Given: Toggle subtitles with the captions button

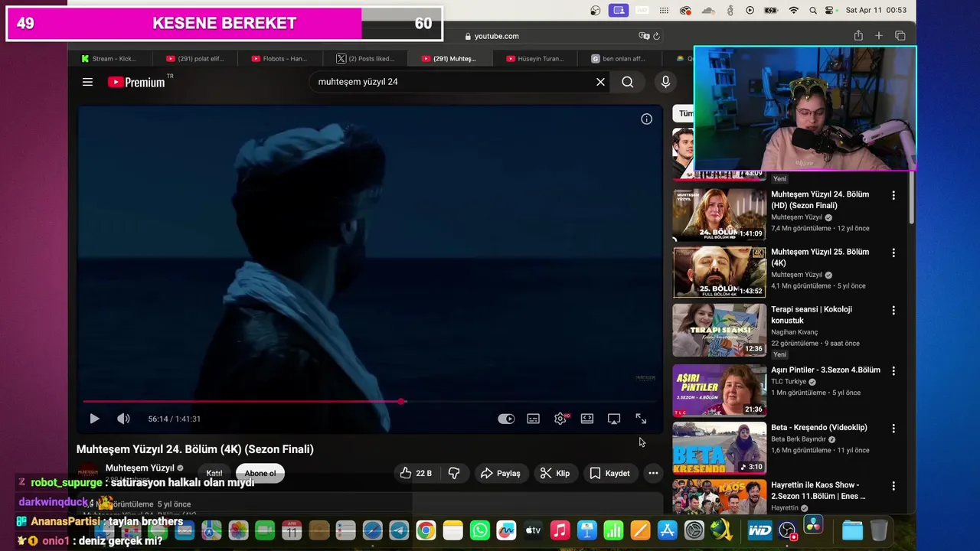Looking at the screenshot, I should (533, 419).
